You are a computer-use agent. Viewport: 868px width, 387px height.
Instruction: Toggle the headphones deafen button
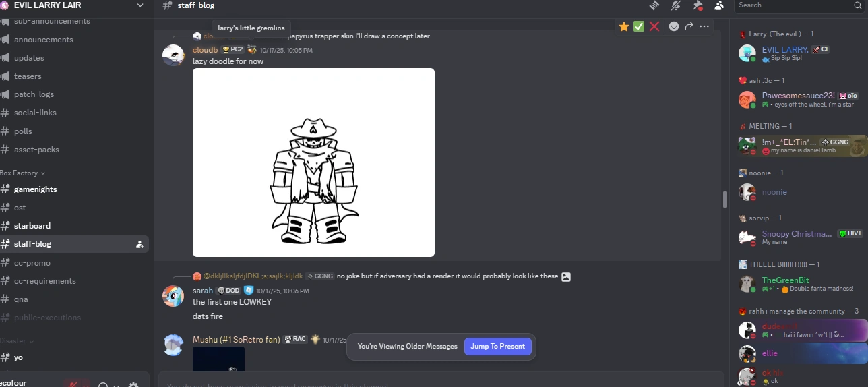[103, 385]
